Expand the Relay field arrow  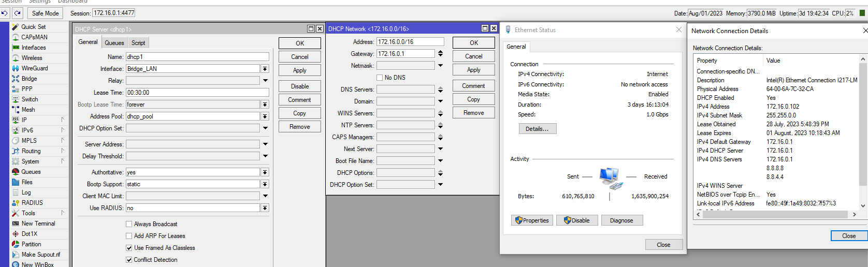[x=265, y=81]
